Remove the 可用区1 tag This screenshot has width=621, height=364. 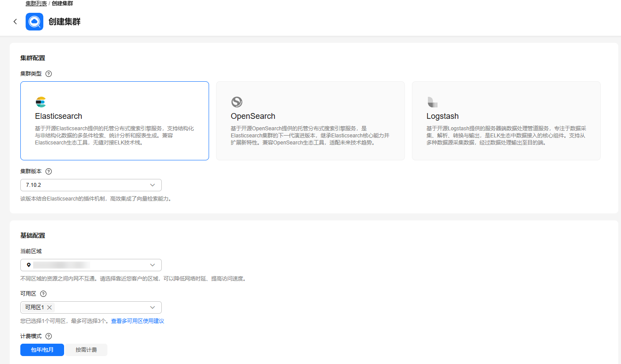[50, 307]
